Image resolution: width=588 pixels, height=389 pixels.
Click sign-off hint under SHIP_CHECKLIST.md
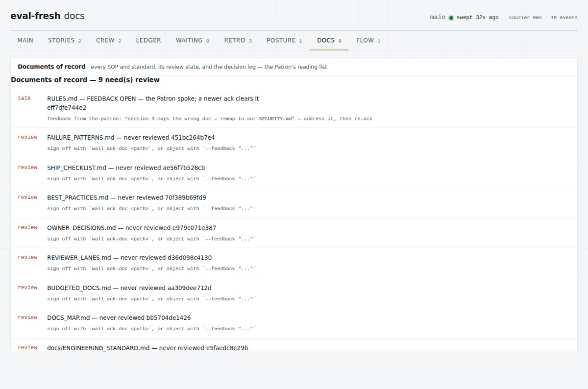[x=151, y=179]
